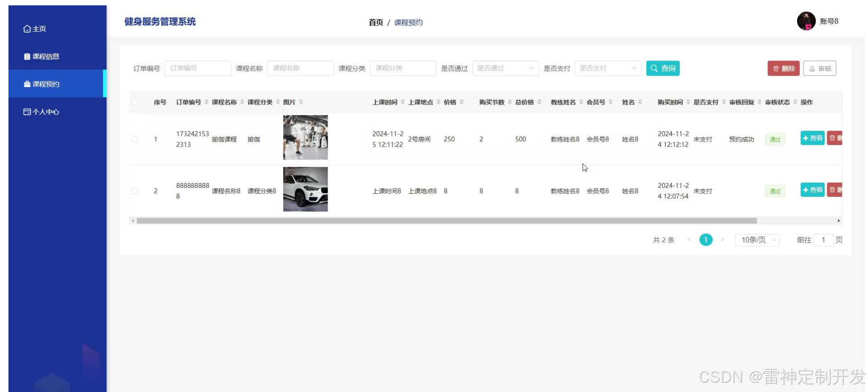Focus the 前往 page number input
This screenshot has height=392, width=868.
pyautogui.click(x=823, y=240)
